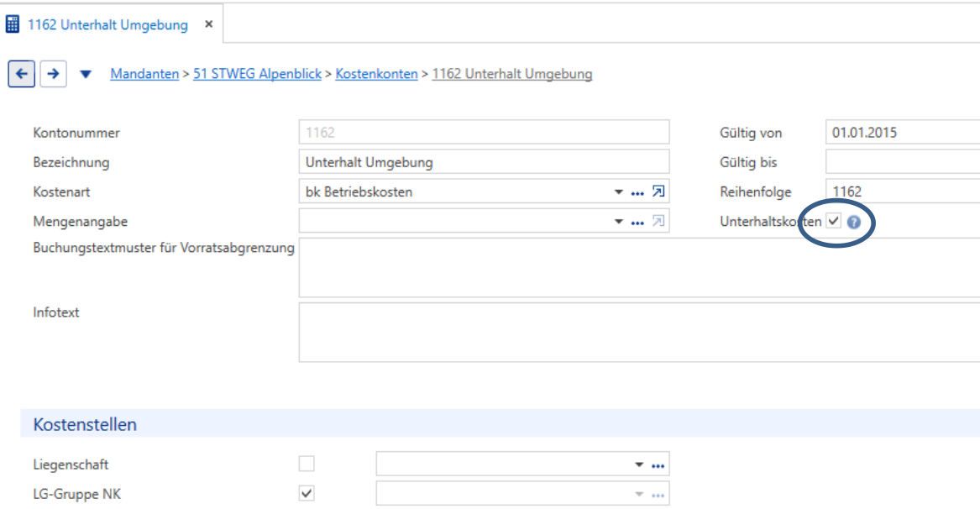Click the Mengenangabe open-record arrow icon
This screenshot has height=509, width=980.
click(658, 221)
